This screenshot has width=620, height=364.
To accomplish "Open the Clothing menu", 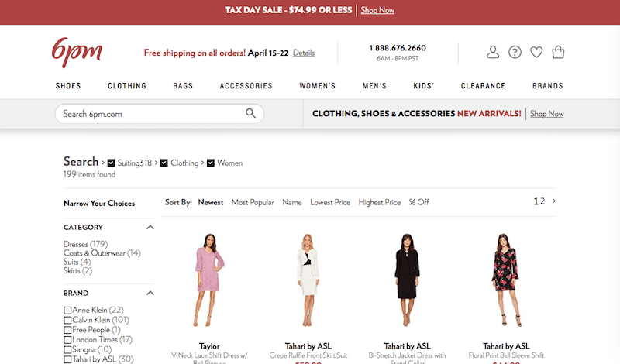I will 127,86.
